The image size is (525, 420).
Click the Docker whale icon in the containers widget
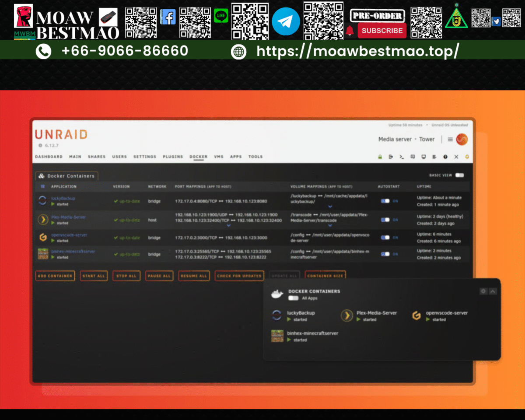click(x=277, y=294)
